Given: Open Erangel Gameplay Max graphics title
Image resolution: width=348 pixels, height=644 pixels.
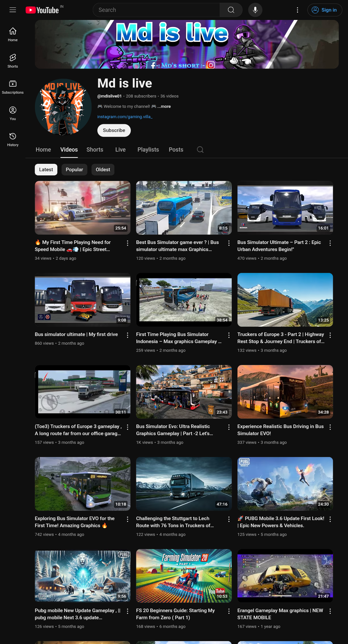Looking at the screenshot, I should [280, 614].
